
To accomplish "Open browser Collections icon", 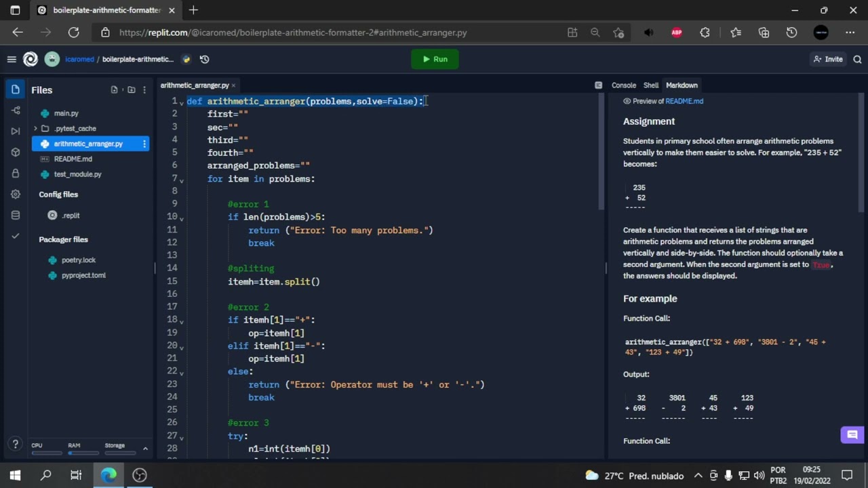I will click(x=764, y=32).
